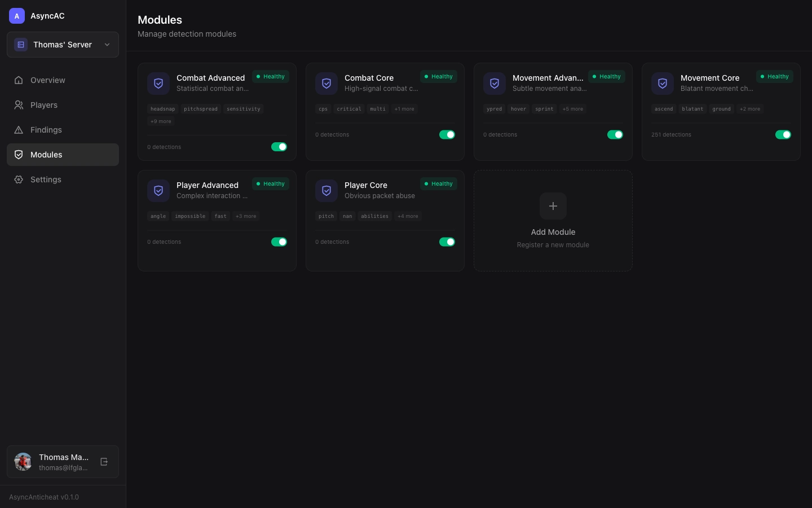Click the Findings warning icon

click(17, 130)
